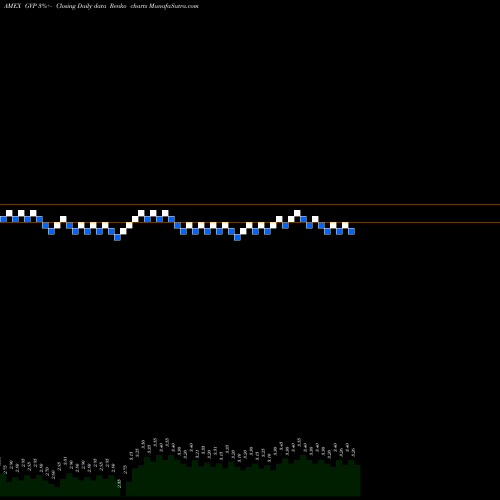
Task: Click the GVP ticker symbol in the title
Action: click(x=30, y=6)
